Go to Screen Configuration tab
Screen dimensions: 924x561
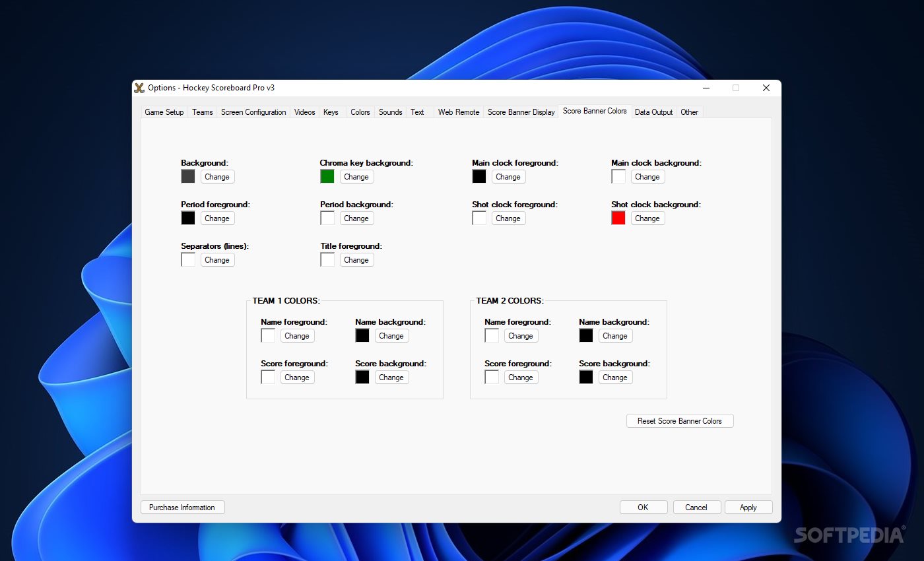click(253, 112)
